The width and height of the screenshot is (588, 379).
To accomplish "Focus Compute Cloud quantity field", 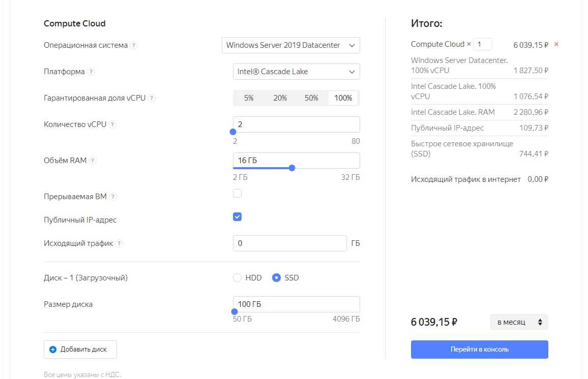I will coord(482,44).
